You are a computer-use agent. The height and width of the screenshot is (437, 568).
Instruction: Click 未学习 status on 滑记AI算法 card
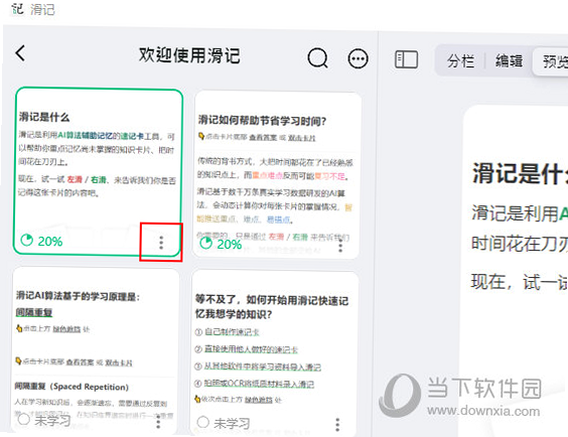pos(44,420)
